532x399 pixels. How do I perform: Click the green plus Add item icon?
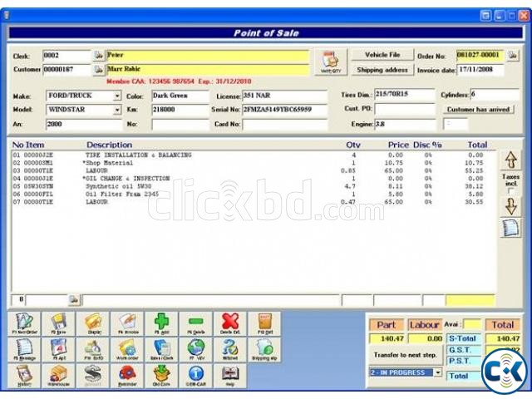click(161, 323)
